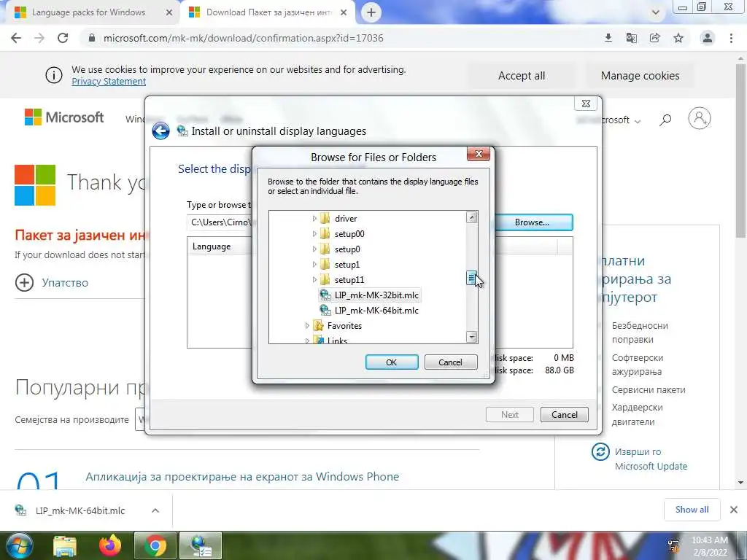
Task: Select the setup0 folder icon
Action: tap(325, 249)
